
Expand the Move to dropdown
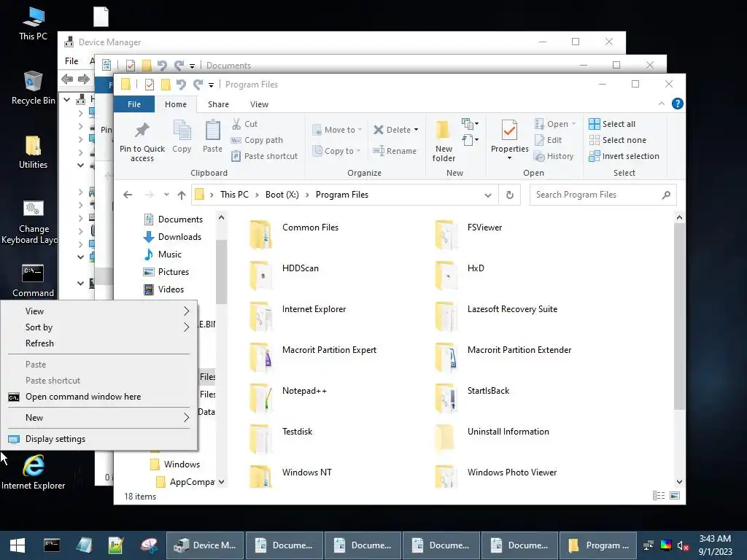click(360, 130)
